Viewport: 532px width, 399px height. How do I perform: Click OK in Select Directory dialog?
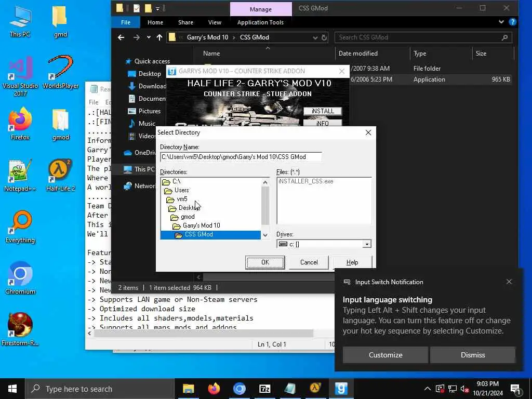tap(265, 262)
